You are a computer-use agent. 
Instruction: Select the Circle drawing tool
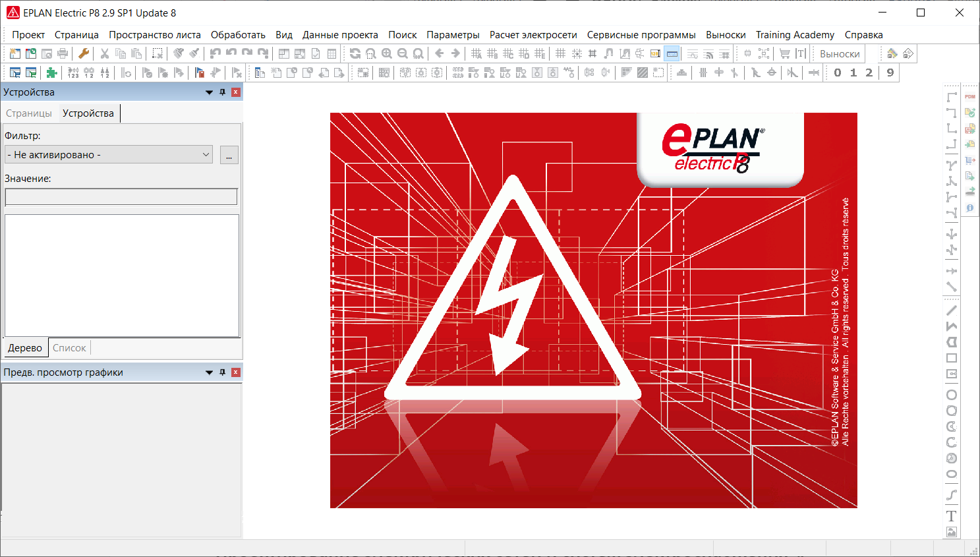[x=952, y=395]
